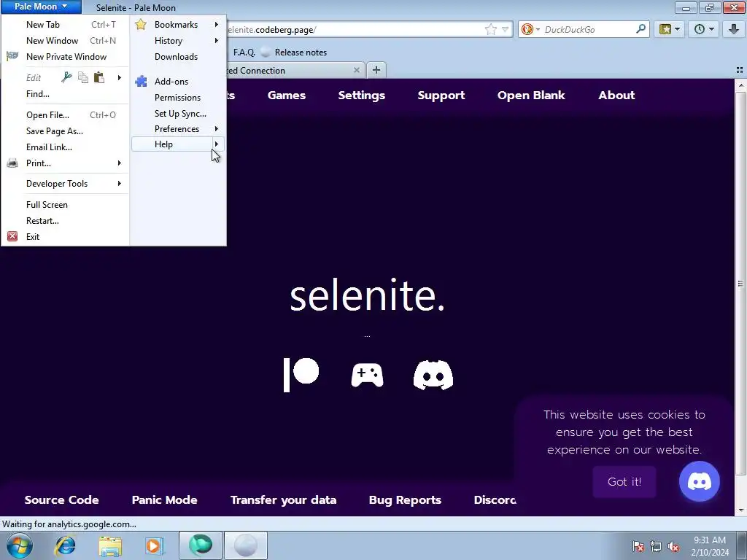
Task: Open the floating Discord chat bubble
Action: (x=699, y=481)
